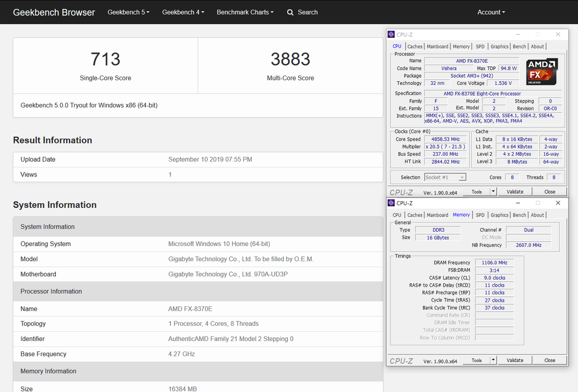Image resolution: width=578 pixels, height=392 pixels.
Task: Go to Geekbench Browser home
Action: (54, 12)
